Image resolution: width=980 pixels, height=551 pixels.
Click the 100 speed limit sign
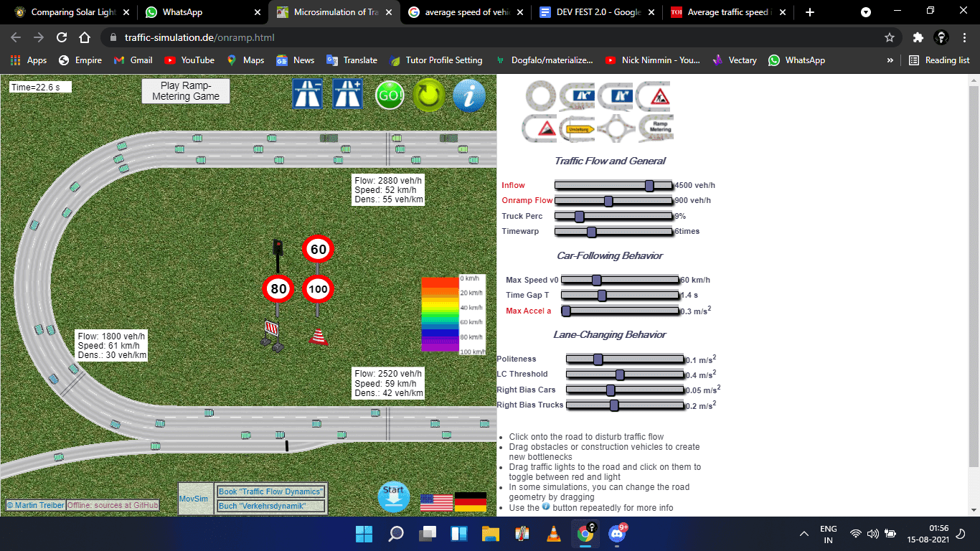[x=318, y=289]
